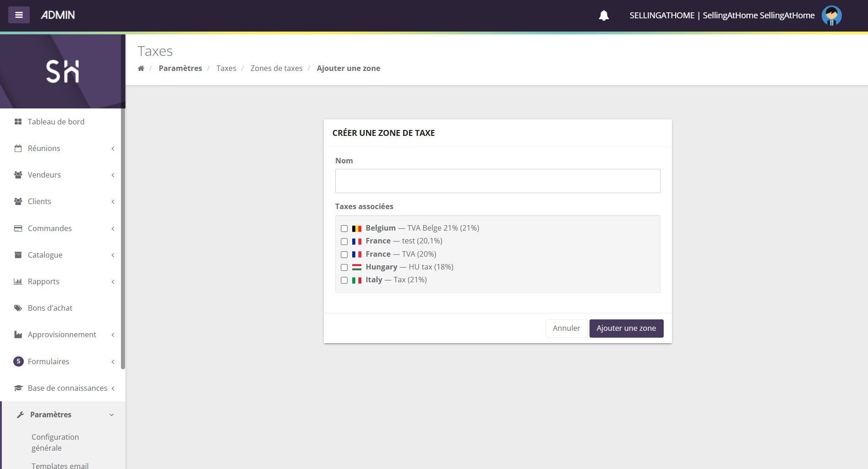Open the user avatar menu
The width and height of the screenshot is (868, 469).
click(x=831, y=16)
